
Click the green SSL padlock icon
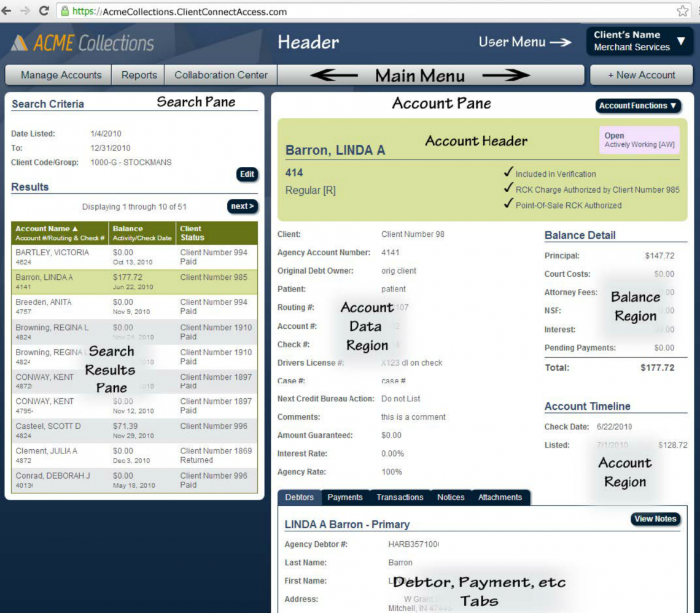point(64,11)
